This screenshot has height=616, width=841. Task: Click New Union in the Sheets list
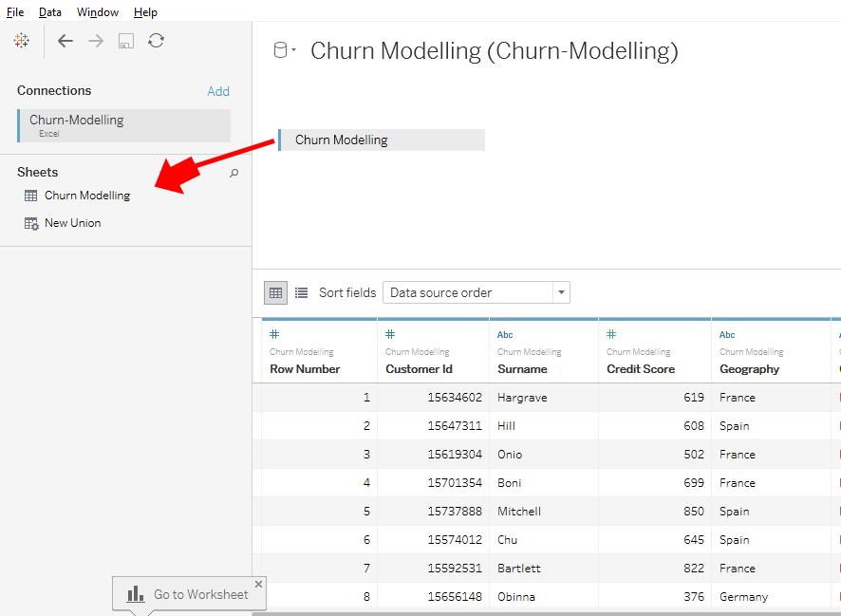(x=72, y=223)
